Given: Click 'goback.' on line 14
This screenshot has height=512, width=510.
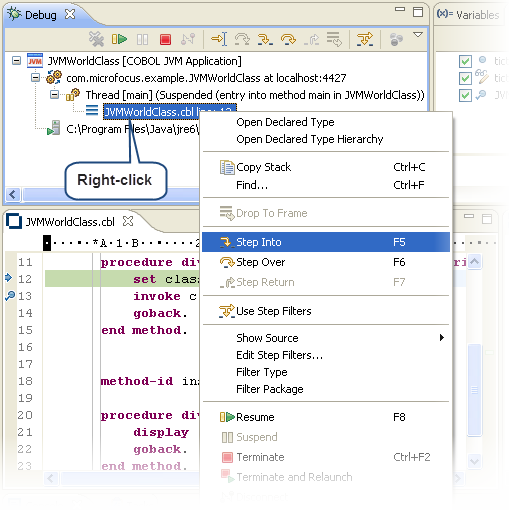Looking at the screenshot, I should point(160,313).
